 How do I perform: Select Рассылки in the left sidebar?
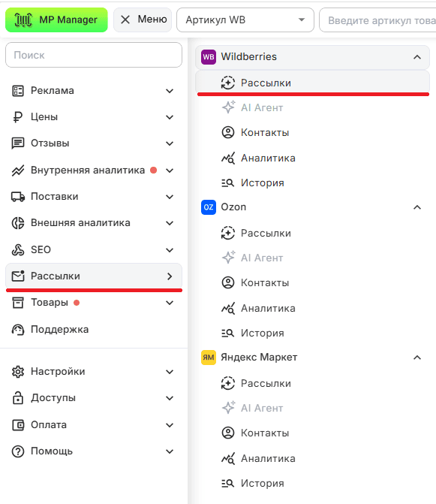(x=94, y=276)
